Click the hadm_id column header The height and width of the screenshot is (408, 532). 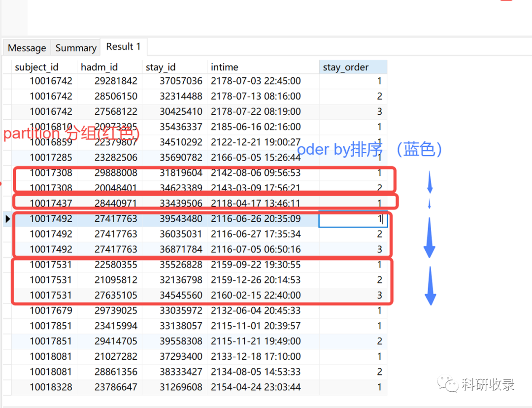(x=109, y=67)
